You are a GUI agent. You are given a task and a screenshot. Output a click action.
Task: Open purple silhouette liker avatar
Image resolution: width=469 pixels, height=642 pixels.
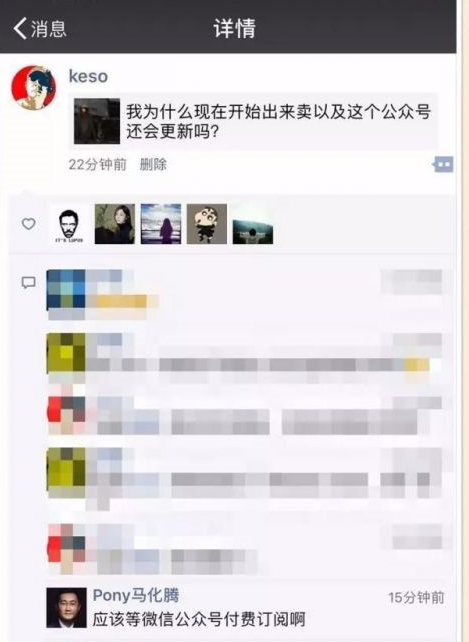161,224
